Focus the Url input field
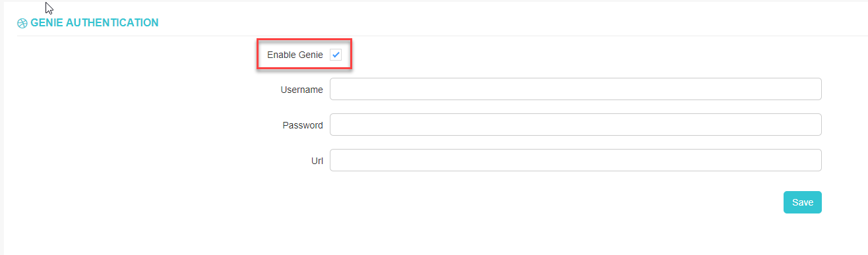Viewport: 868px width, 255px height. 575,160
